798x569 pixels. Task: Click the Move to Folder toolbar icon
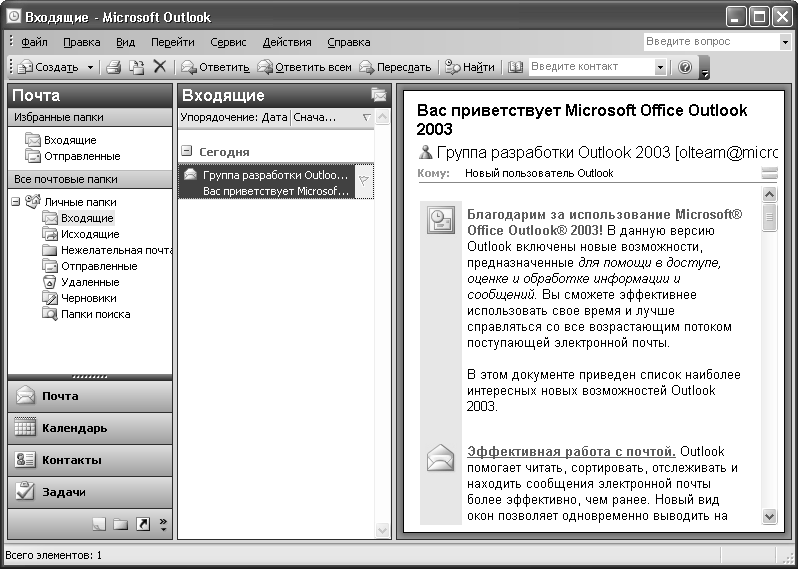pos(136,67)
